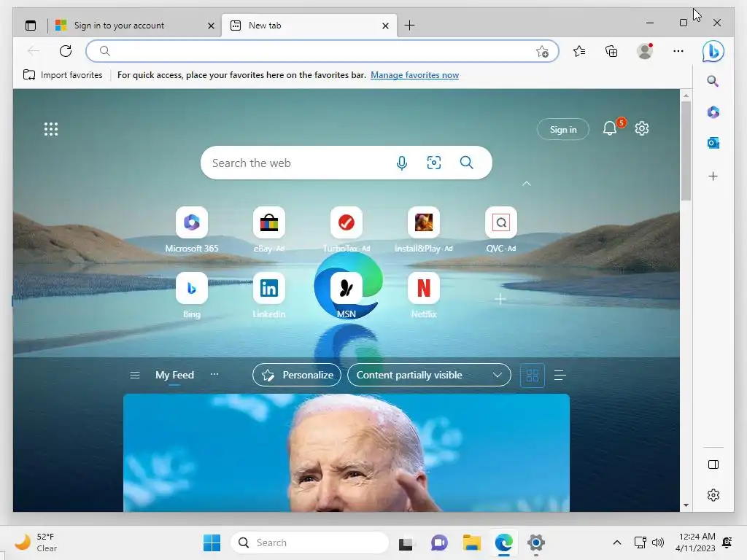Open the feed hamburger menu
The height and width of the screenshot is (560, 747).
coord(135,376)
